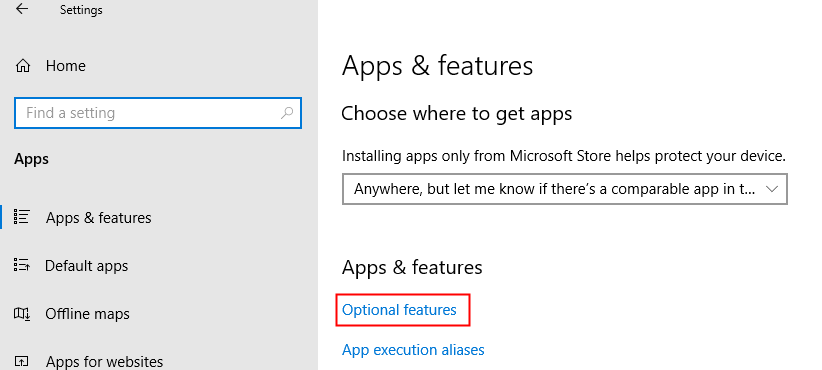The image size is (822, 370).
Task: Expand the app source dropdown chevron
Action: click(x=772, y=189)
